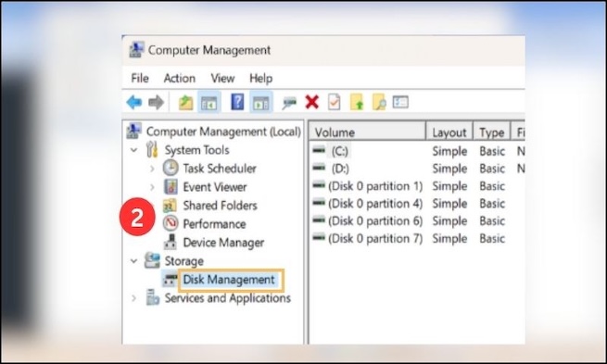Screen dimensions: 607x364
Task: Toggle Show/Hide Console Tree toolbar icon
Action: tap(209, 103)
